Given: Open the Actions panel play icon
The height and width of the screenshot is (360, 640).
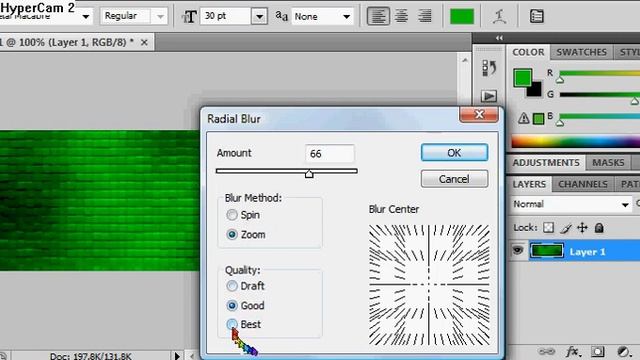Looking at the screenshot, I should tap(489, 96).
